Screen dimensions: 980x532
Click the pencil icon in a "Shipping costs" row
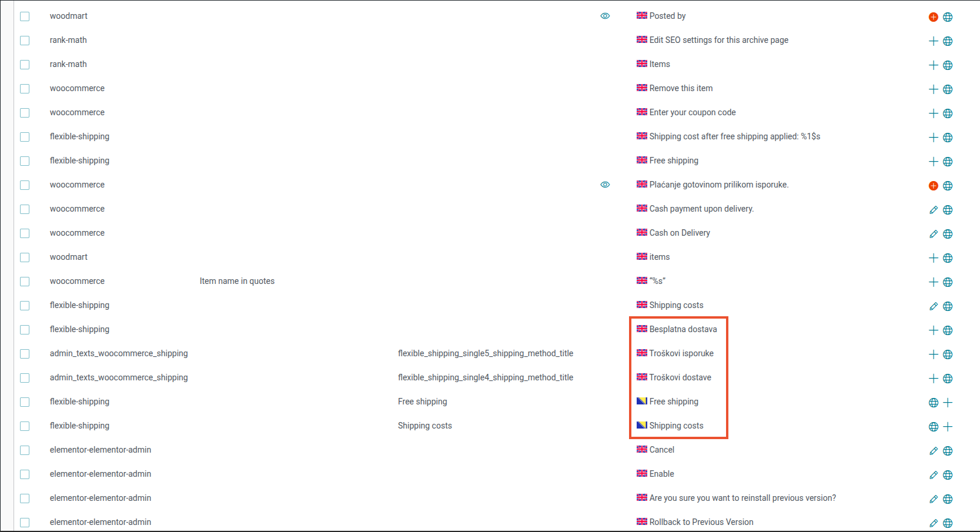click(x=933, y=306)
